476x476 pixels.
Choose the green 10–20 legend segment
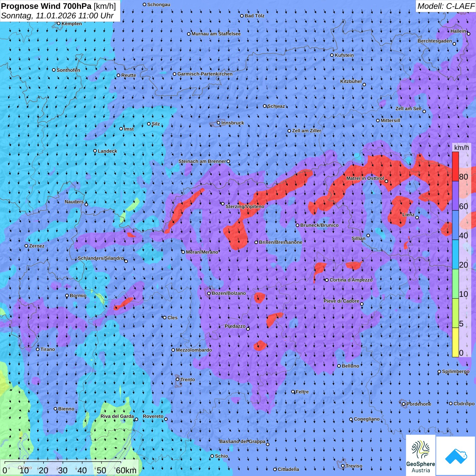point(455,284)
